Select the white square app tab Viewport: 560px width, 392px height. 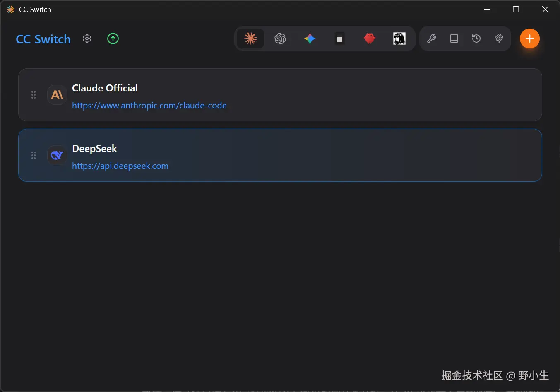(340, 39)
